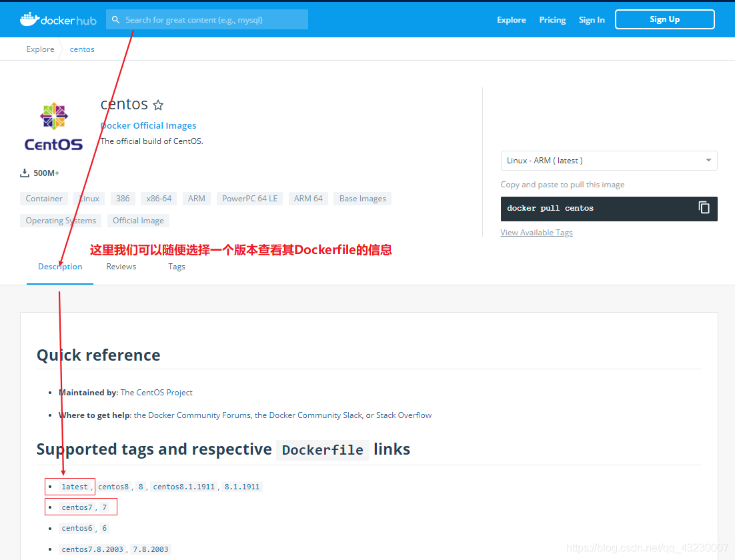The width and height of the screenshot is (735, 560).
Task: Select the Base Images chip
Action: click(363, 199)
